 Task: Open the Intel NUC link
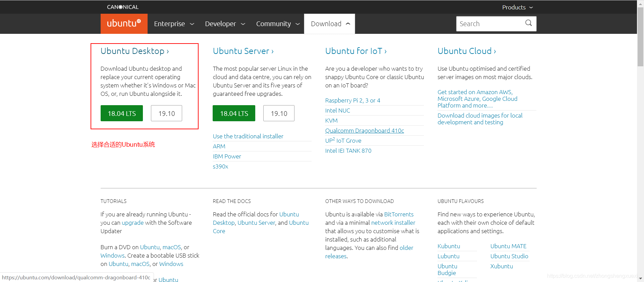point(337,111)
